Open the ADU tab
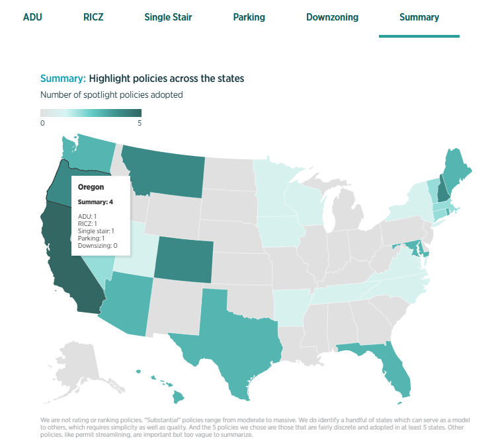Viewport: 496px width, 448px height. point(32,17)
